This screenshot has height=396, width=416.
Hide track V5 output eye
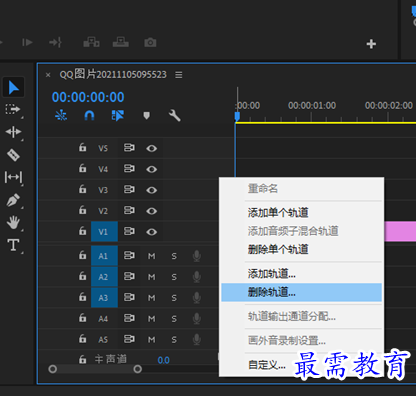pyautogui.click(x=151, y=148)
